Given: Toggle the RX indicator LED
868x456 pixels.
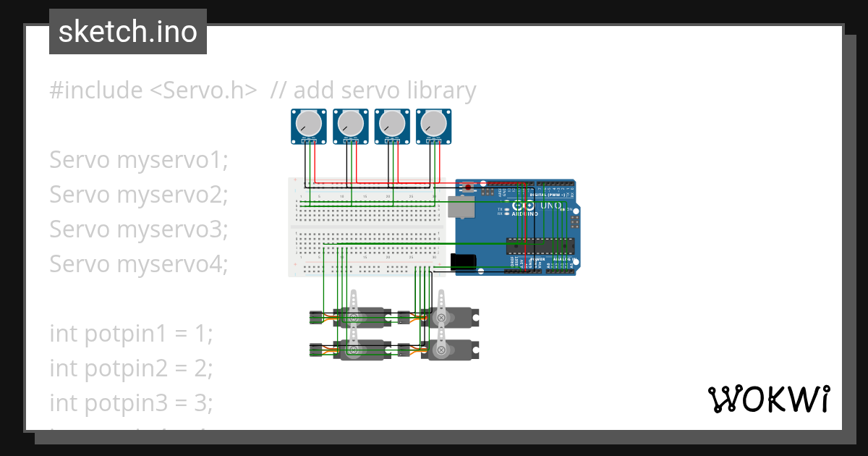Looking at the screenshot, I should (506, 214).
